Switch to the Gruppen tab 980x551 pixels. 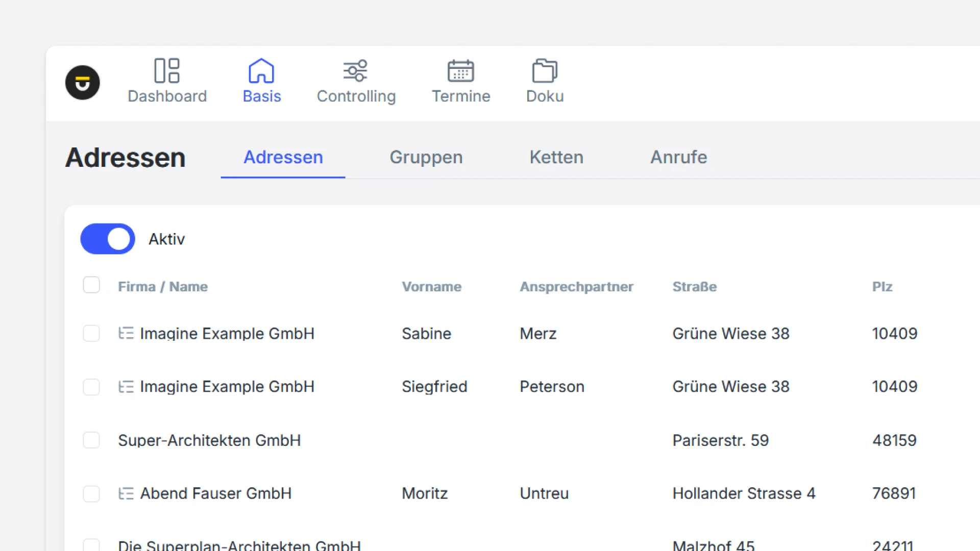pyautogui.click(x=426, y=157)
